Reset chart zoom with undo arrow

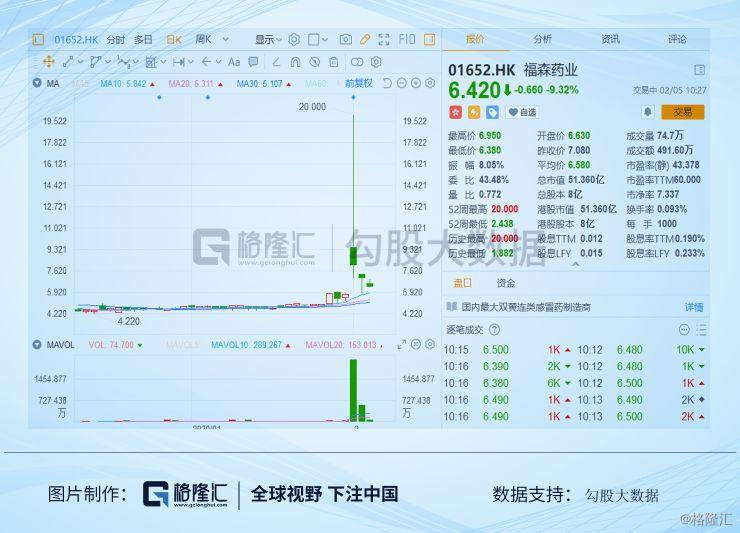(x=387, y=83)
